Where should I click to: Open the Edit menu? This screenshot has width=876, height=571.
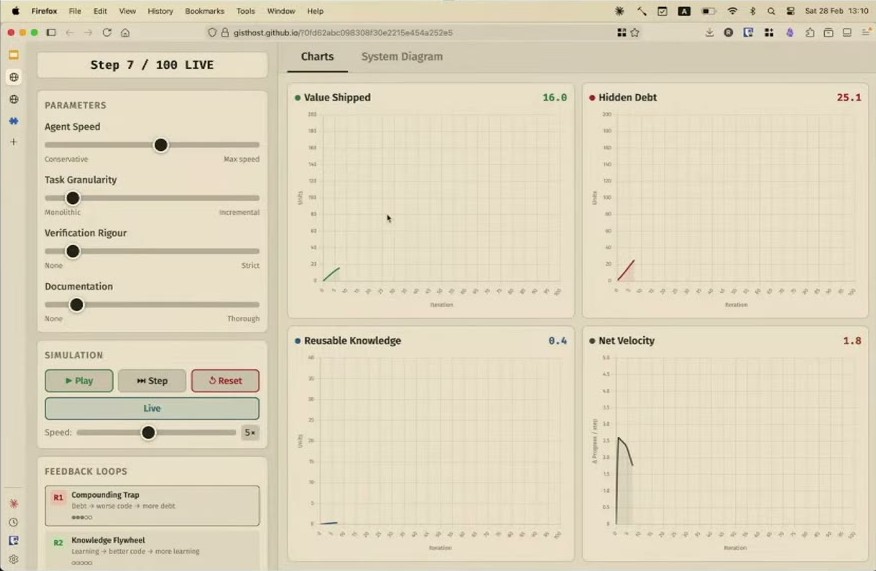click(100, 11)
